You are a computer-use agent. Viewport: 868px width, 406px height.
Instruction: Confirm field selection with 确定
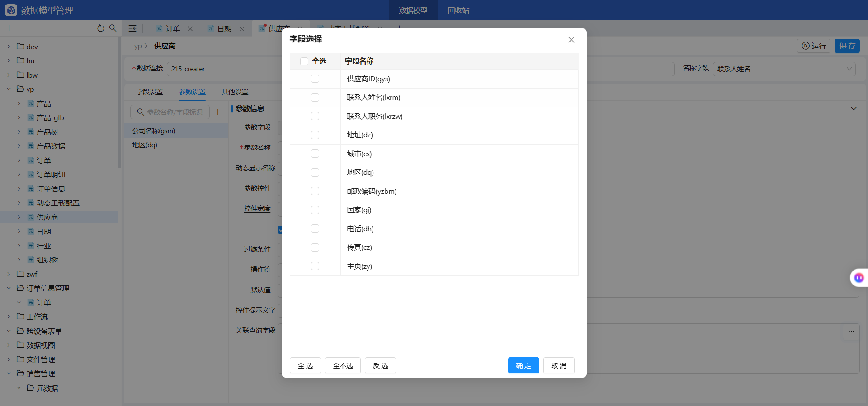coord(524,365)
